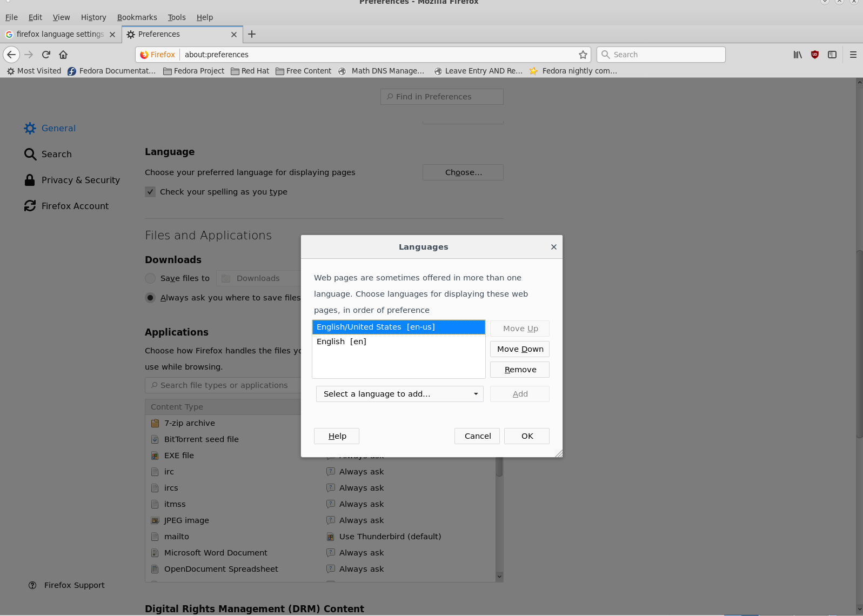Open the Library icon in toolbar
The width and height of the screenshot is (863, 616).
point(798,55)
